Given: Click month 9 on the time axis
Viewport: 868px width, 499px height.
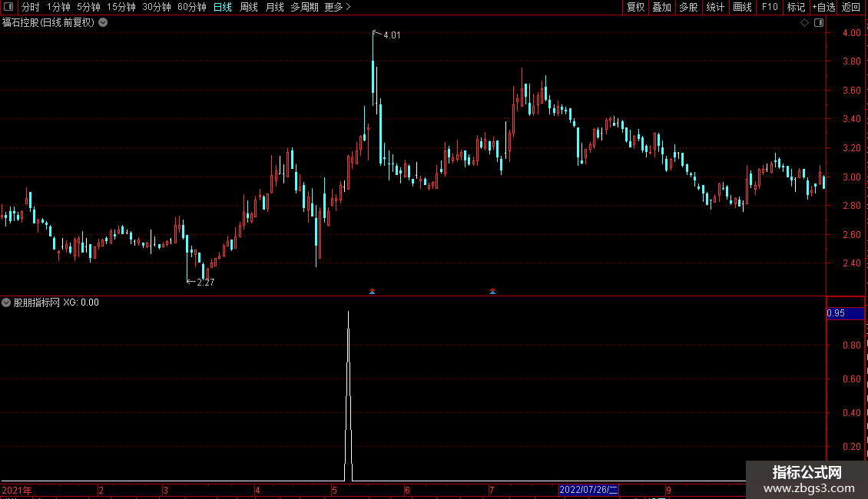Looking at the screenshot, I should pyautogui.click(x=669, y=490).
